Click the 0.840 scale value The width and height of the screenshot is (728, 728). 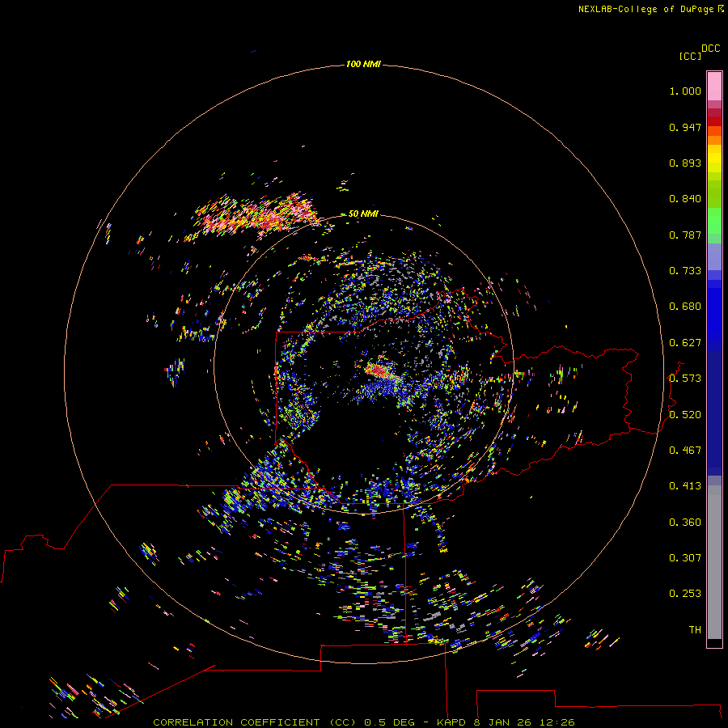click(x=685, y=199)
